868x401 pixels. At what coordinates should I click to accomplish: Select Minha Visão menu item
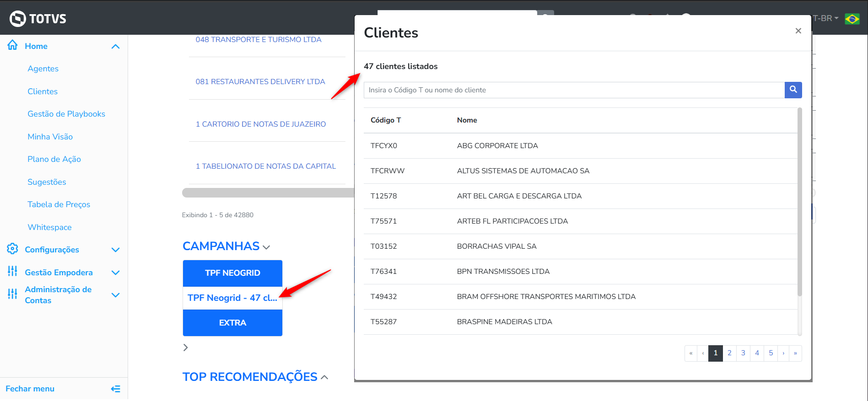click(x=50, y=137)
